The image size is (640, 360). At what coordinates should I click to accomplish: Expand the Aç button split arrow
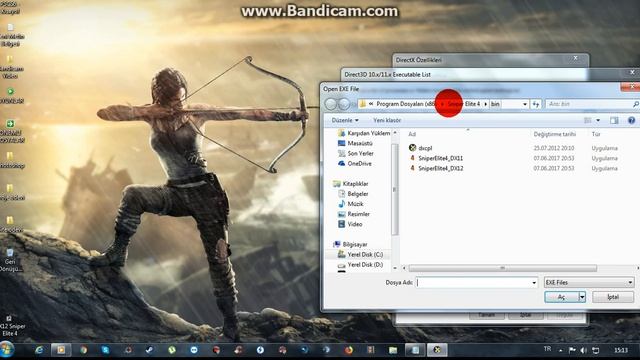coord(582,297)
